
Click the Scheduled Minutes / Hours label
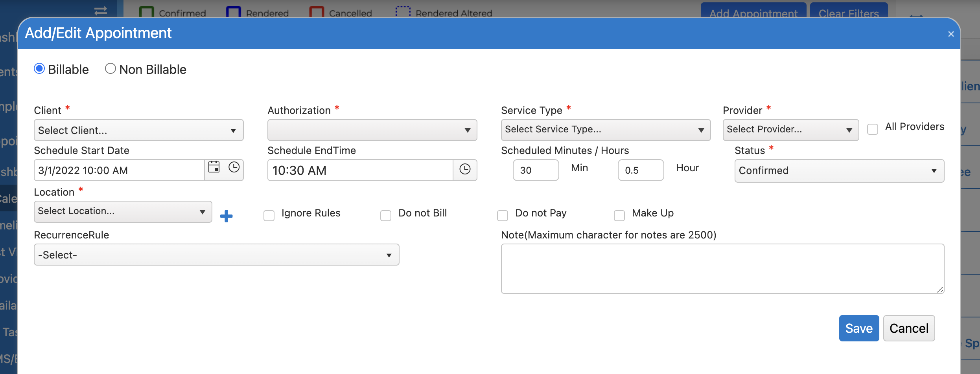[x=565, y=150]
